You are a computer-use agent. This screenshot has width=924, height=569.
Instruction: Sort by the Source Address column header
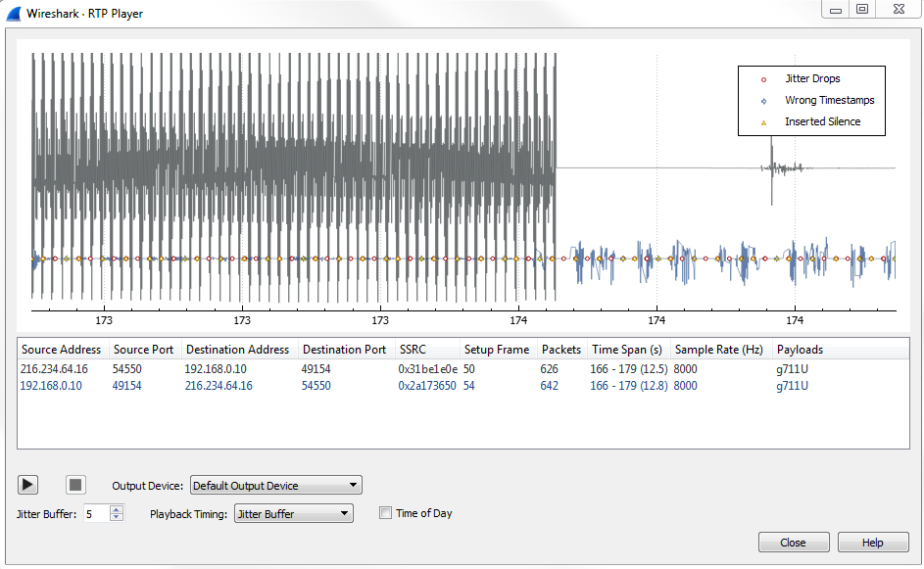click(x=62, y=350)
